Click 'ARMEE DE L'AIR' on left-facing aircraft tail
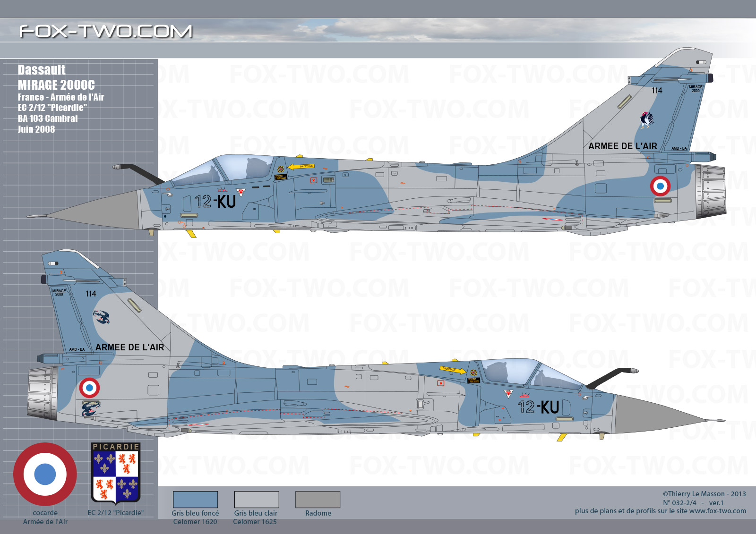756x534 pixels. [623, 146]
